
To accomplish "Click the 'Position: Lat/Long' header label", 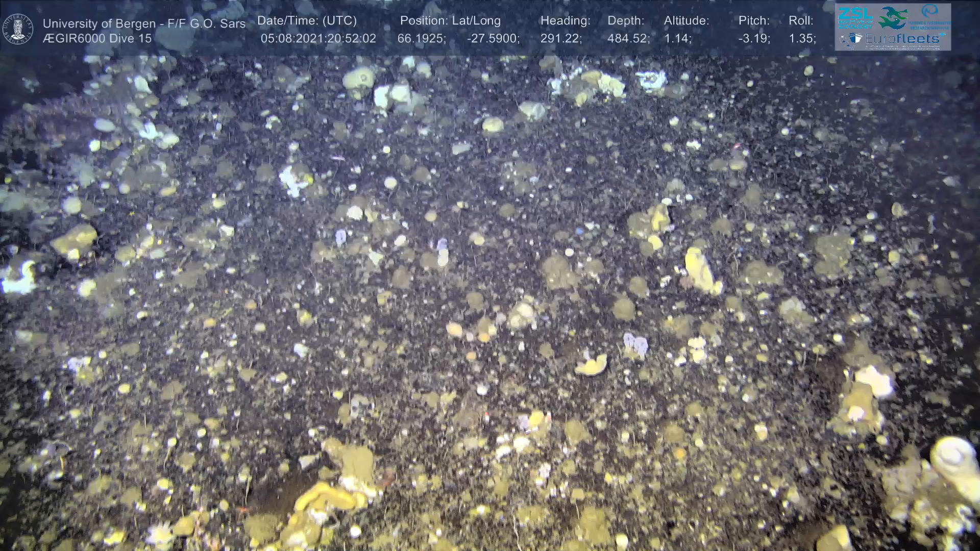I will [x=450, y=21].
